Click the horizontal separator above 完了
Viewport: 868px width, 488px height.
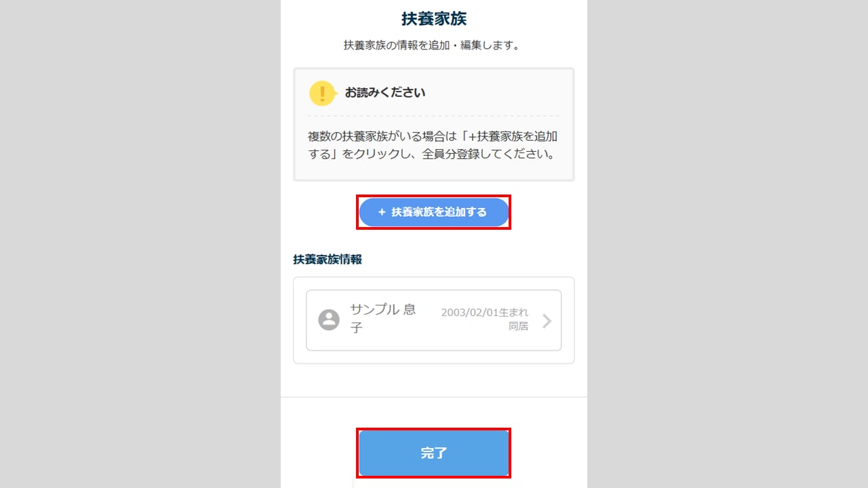pos(434,397)
